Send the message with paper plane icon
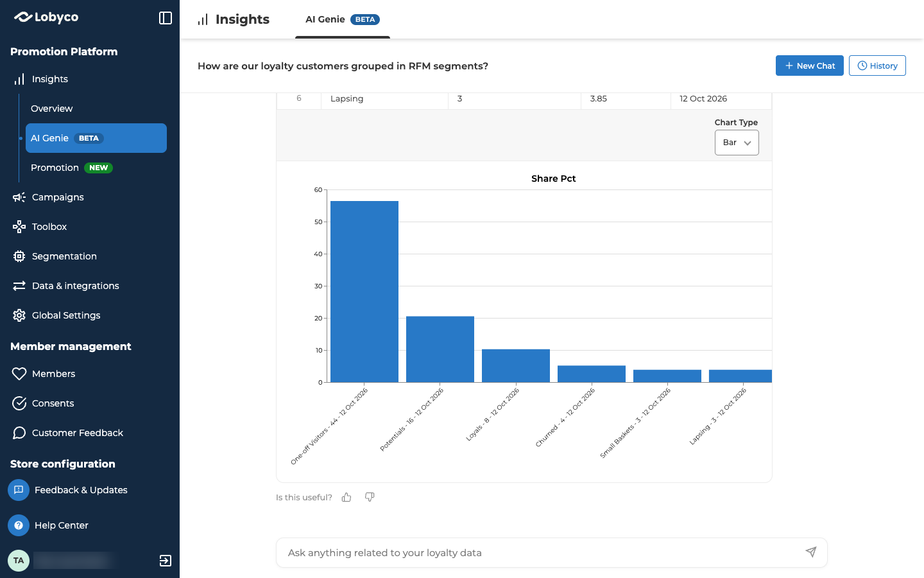The width and height of the screenshot is (924, 578). click(x=811, y=552)
